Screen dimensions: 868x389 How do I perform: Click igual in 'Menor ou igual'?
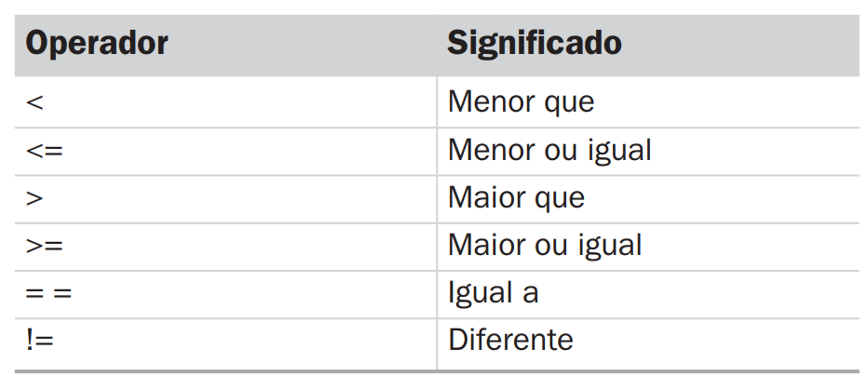pos(620,152)
